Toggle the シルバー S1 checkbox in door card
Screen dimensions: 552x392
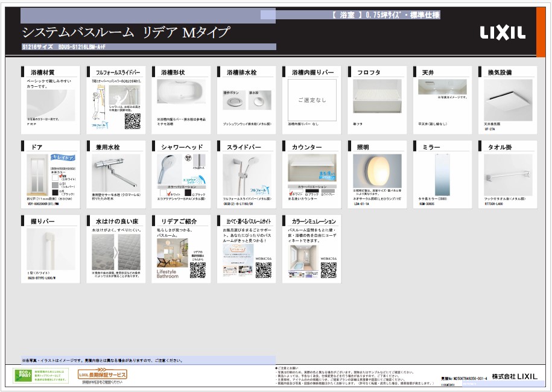60,184
